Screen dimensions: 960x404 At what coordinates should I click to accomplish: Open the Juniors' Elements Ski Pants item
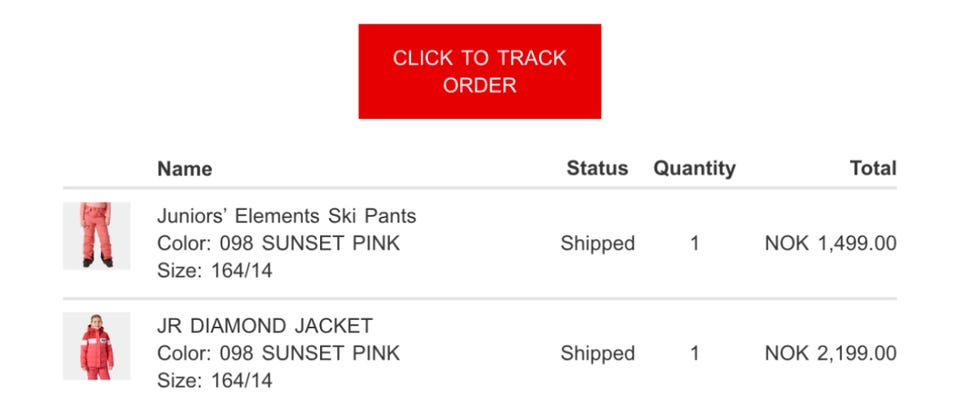[286, 216]
